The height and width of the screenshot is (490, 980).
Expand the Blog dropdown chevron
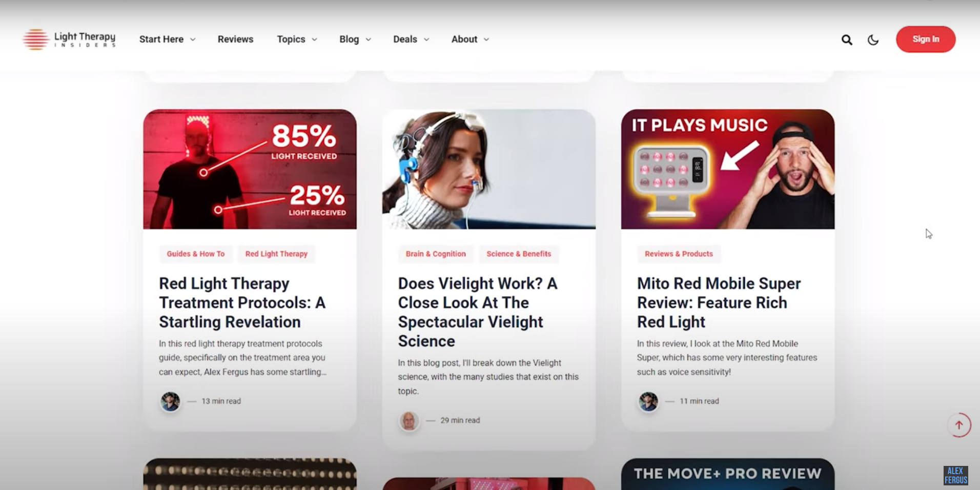(368, 39)
